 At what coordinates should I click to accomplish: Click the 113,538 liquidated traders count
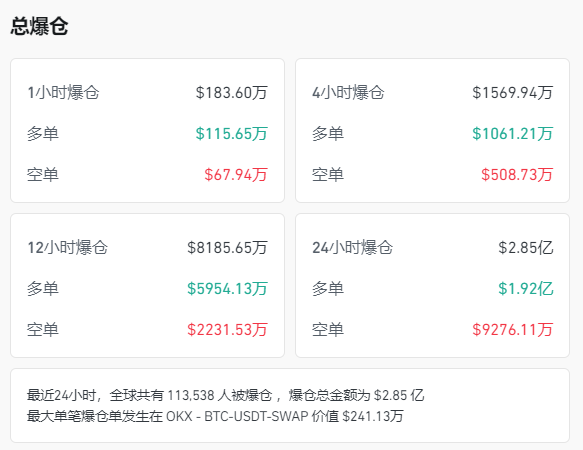pyautogui.click(x=191, y=395)
